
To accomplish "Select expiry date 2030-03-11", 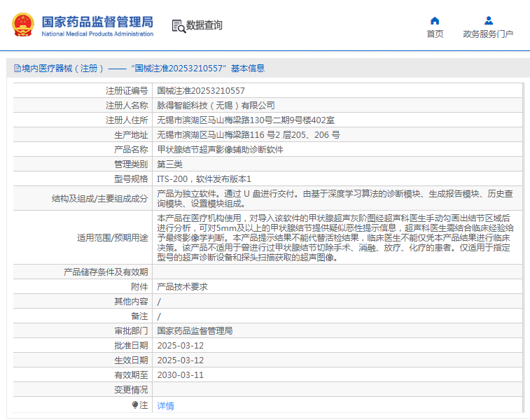I will (x=181, y=375).
